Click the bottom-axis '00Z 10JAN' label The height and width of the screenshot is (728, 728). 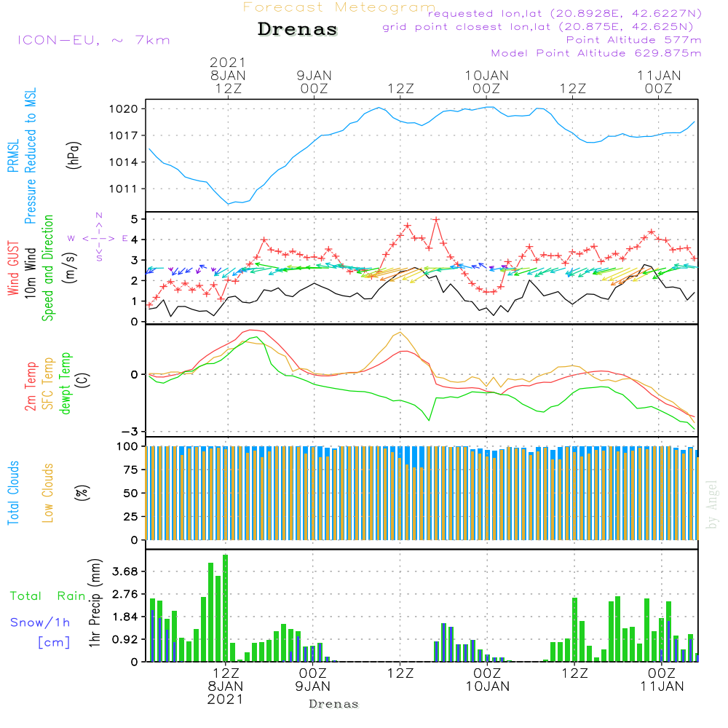tap(488, 680)
